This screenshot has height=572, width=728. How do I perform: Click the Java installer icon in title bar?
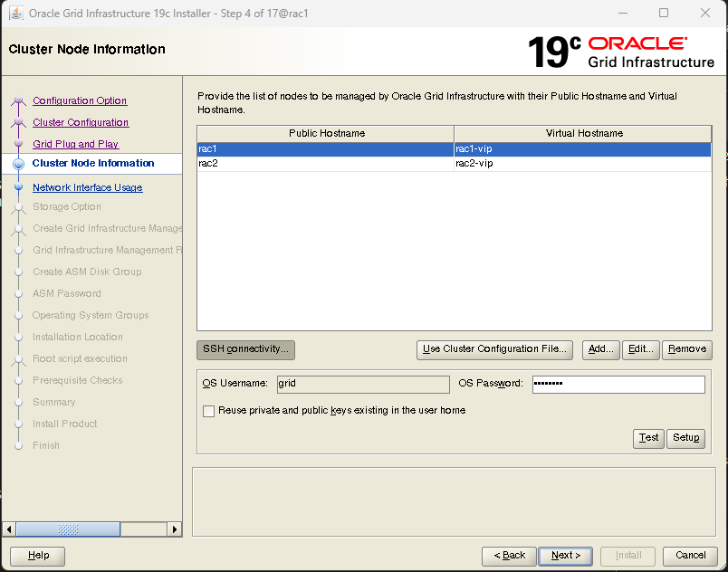click(16, 13)
